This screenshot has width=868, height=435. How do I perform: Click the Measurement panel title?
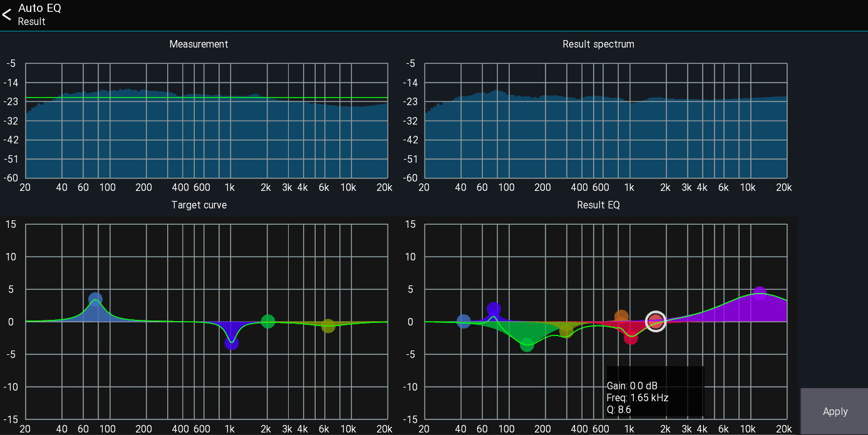click(199, 44)
